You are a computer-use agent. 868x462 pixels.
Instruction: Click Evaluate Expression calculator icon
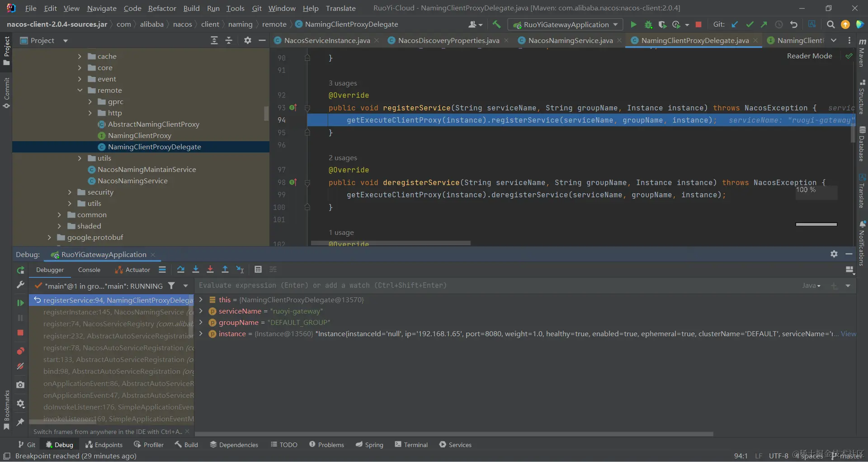[x=258, y=270]
